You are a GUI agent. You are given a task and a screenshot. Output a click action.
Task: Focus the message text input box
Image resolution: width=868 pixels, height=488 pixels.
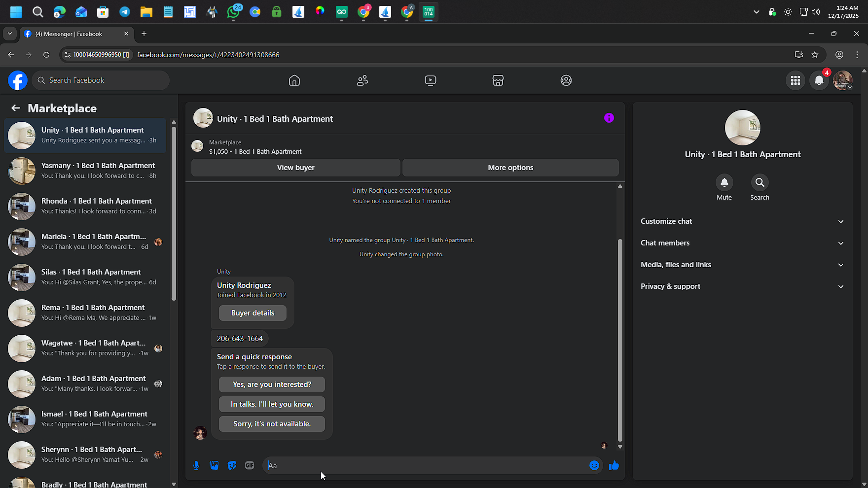tap(427, 465)
